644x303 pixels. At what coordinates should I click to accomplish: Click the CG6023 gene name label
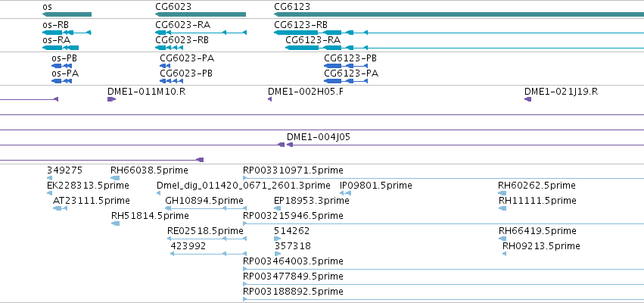tap(173, 7)
